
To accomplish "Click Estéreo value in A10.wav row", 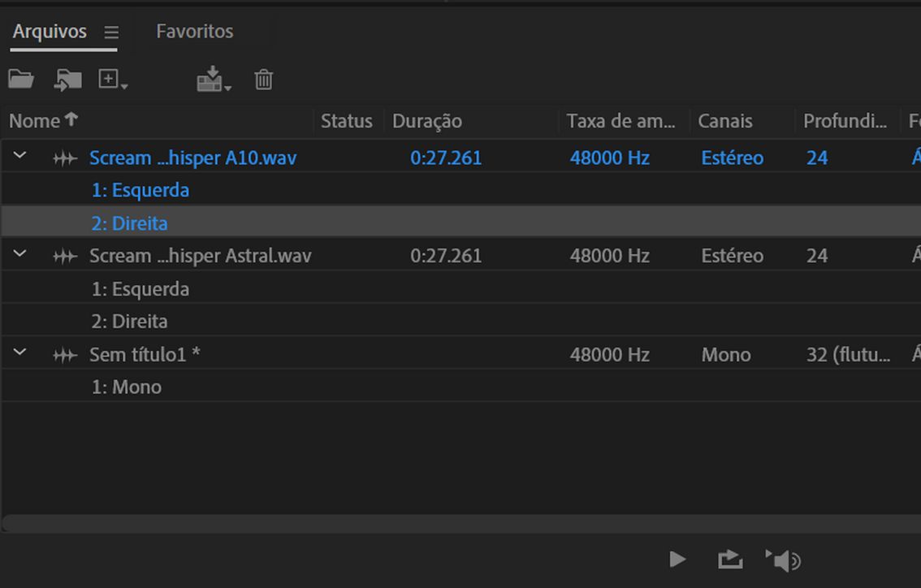I will coord(733,158).
